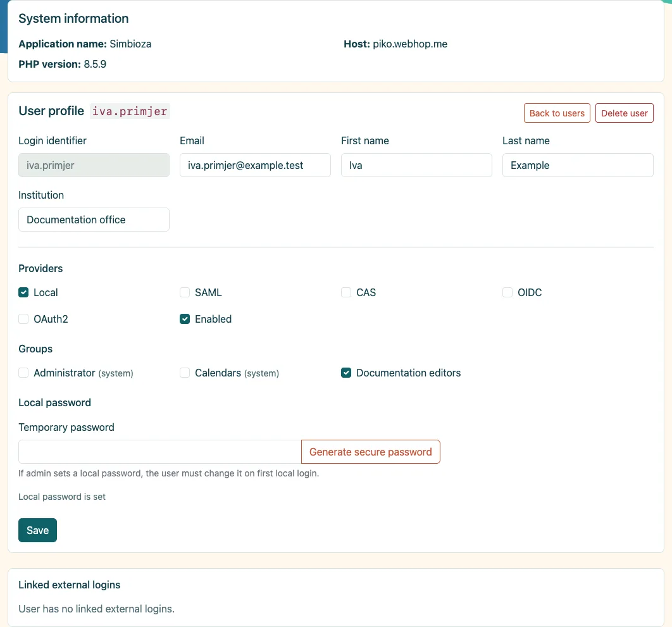The height and width of the screenshot is (627, 672).
Task: Focus the Email input field
Action: 255,165
